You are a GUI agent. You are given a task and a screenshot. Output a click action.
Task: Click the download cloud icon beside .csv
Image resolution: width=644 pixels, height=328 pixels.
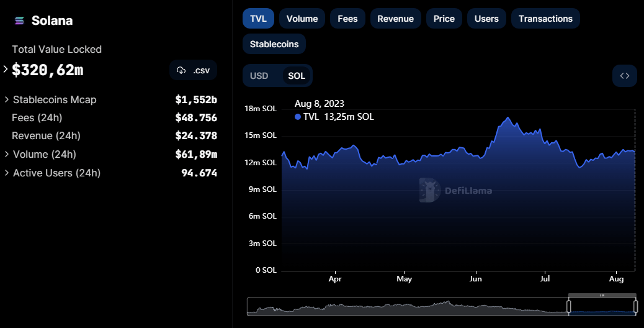181,70
